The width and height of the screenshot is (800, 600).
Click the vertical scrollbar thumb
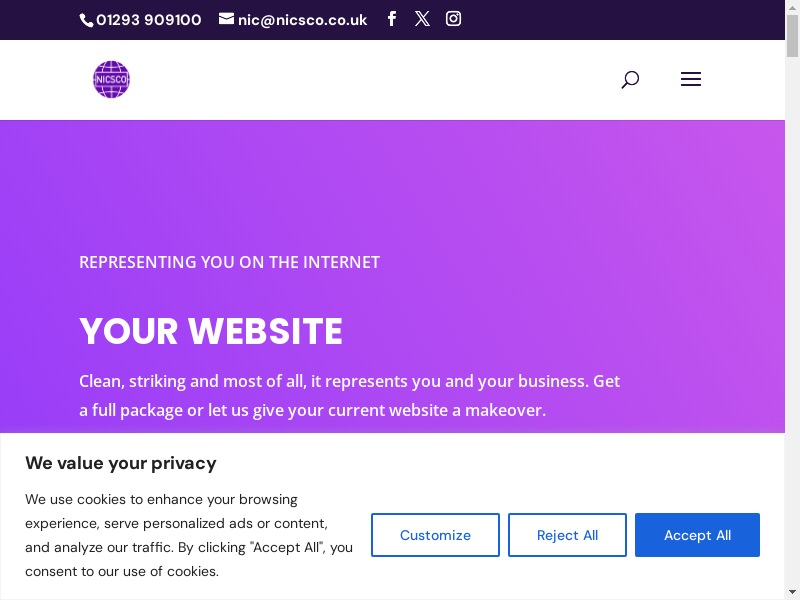[793, 35]
